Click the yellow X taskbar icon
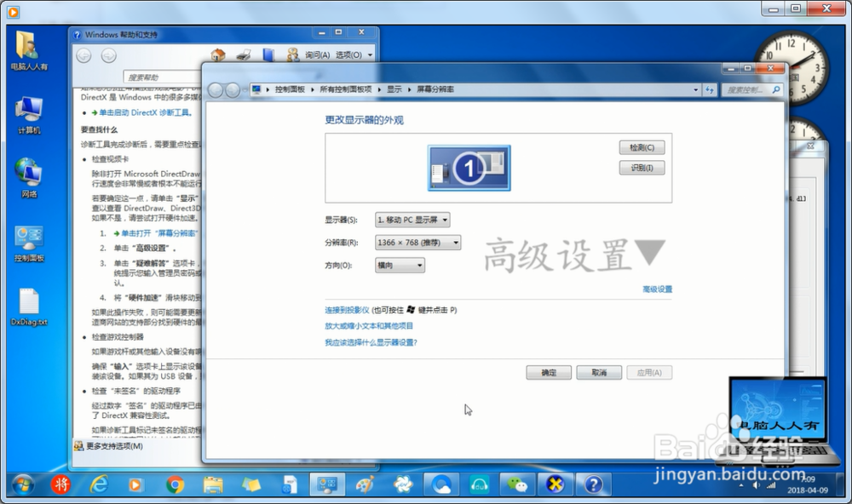852x504 pixels. coord(555,484)
